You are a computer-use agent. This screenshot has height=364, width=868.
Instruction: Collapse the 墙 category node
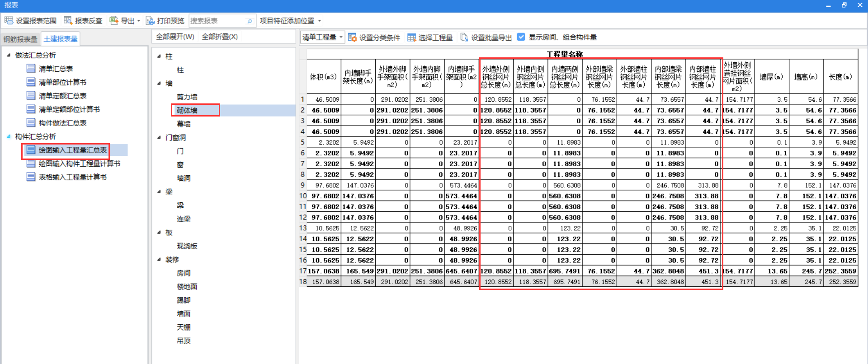click(x=159, y=84)
